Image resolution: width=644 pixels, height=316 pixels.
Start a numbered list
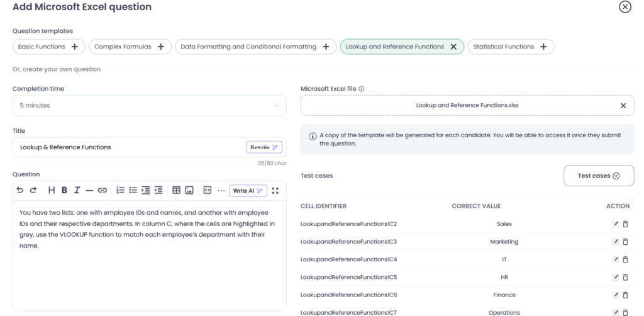point(120,190)
